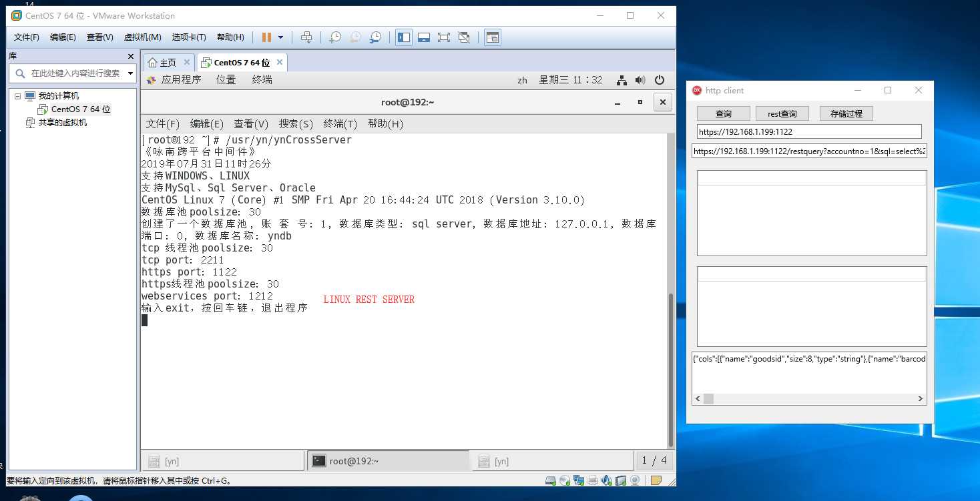Viewport: 980px width, 501px height.
Task: Click the Unity mode toolbar icon
Action: 464,37
